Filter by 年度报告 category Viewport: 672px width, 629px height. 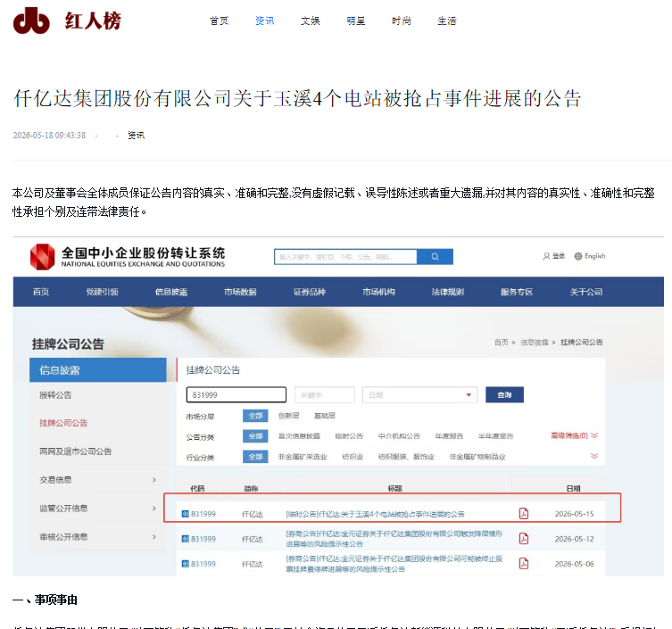pyautogui.click(x=449, y=436)
